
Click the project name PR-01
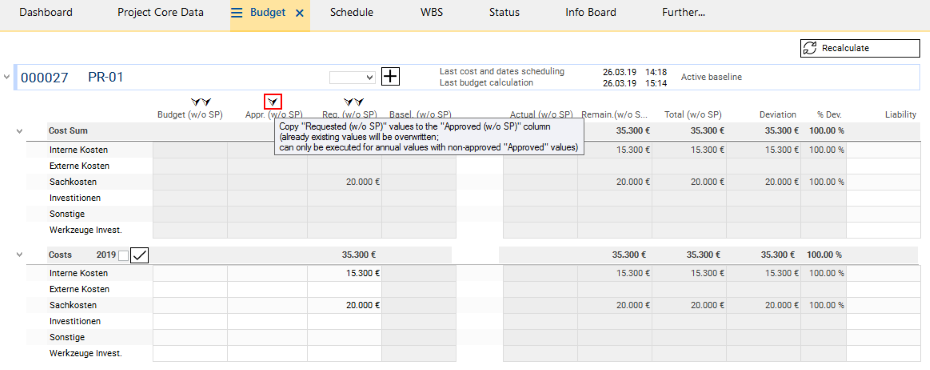106,77
